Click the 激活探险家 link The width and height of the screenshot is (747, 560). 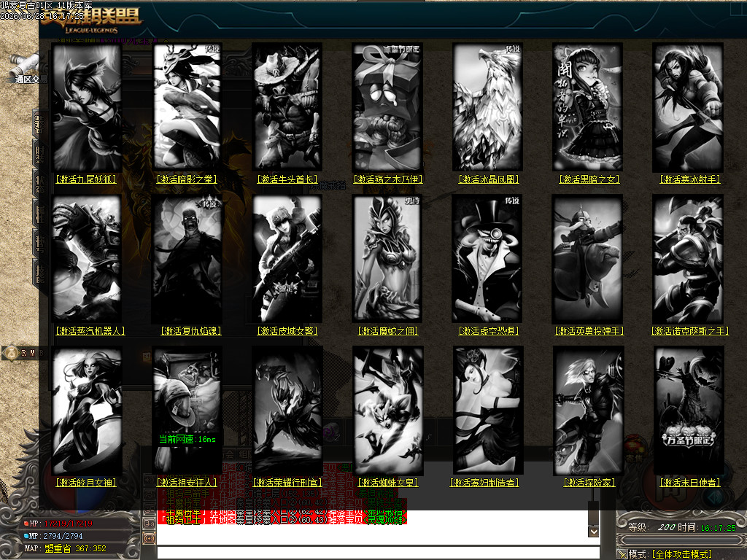pyautogui.click(x=589, y=483)
